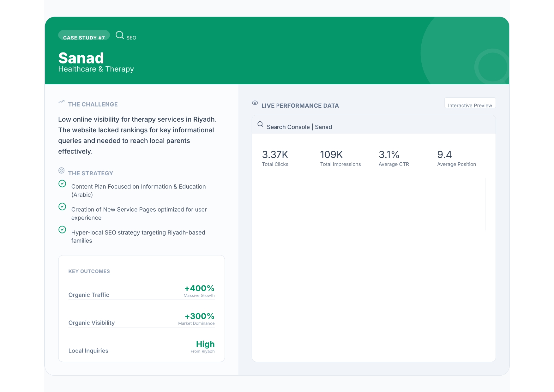This screenshot has width=554, height=392.
Task: Click the target icon beside The Strategy
Action: click(x=62, y=171)
